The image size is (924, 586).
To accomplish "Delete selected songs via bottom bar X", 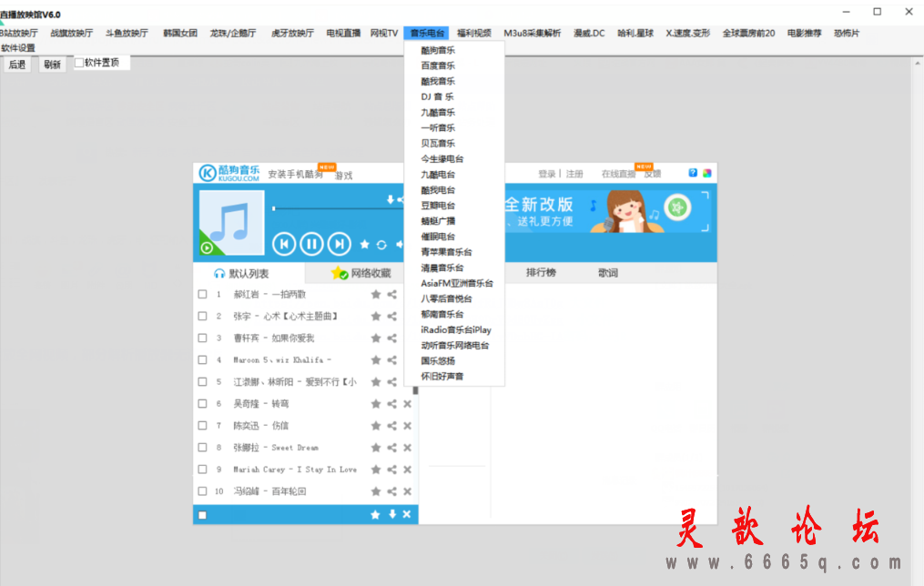I will [407, 514].
